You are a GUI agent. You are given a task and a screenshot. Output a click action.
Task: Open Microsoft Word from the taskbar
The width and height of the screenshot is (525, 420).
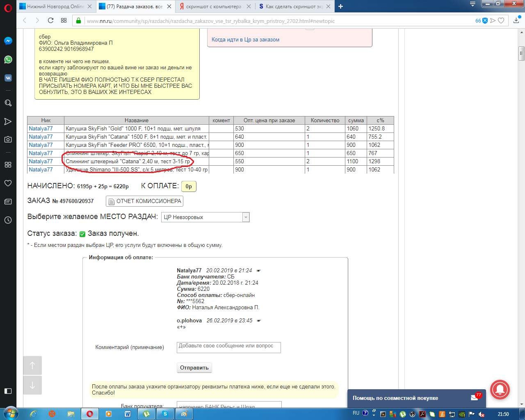128,414
